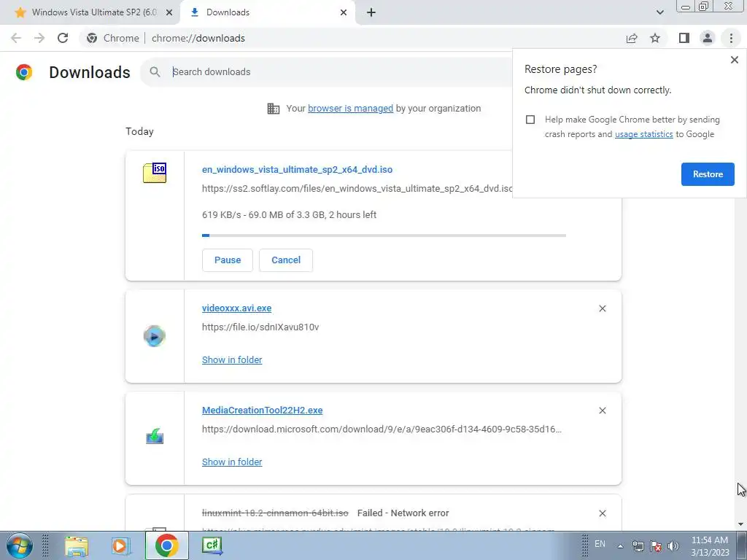Remove failed linuxmint download entry
The width and height of the screenshot is (747, 560).
coord(603,513)
